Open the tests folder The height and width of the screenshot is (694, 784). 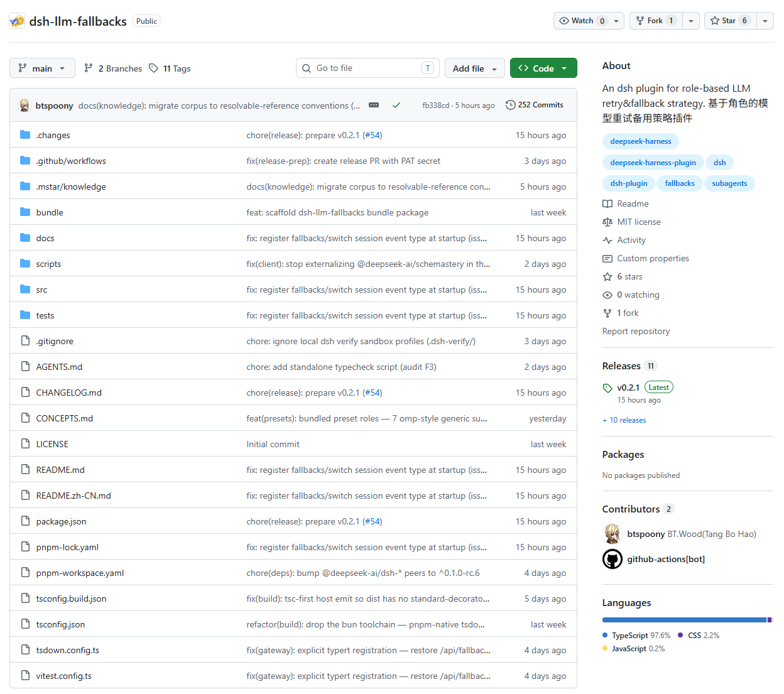click(45, 315)
